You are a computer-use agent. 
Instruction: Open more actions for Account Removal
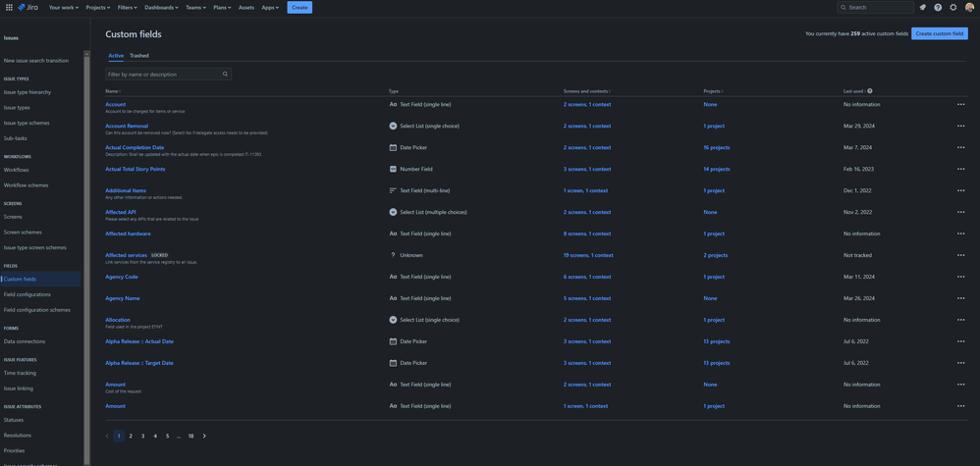point(960,127)
